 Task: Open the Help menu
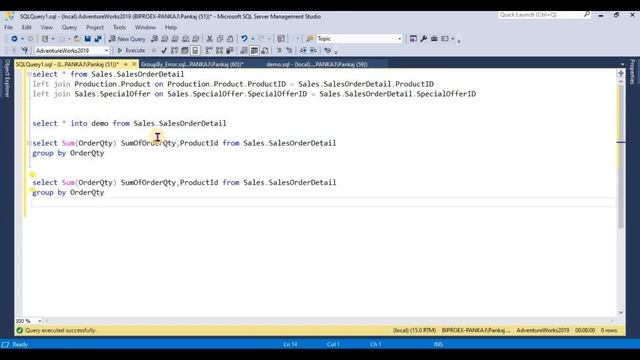pos(171,27)
